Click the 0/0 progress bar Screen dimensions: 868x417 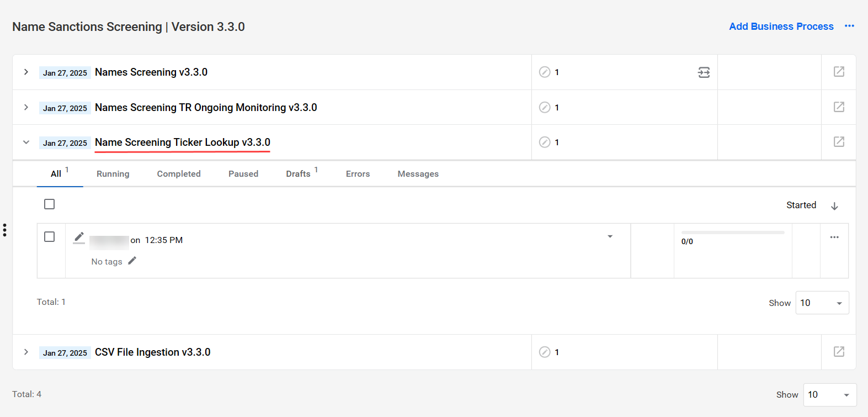733,233
